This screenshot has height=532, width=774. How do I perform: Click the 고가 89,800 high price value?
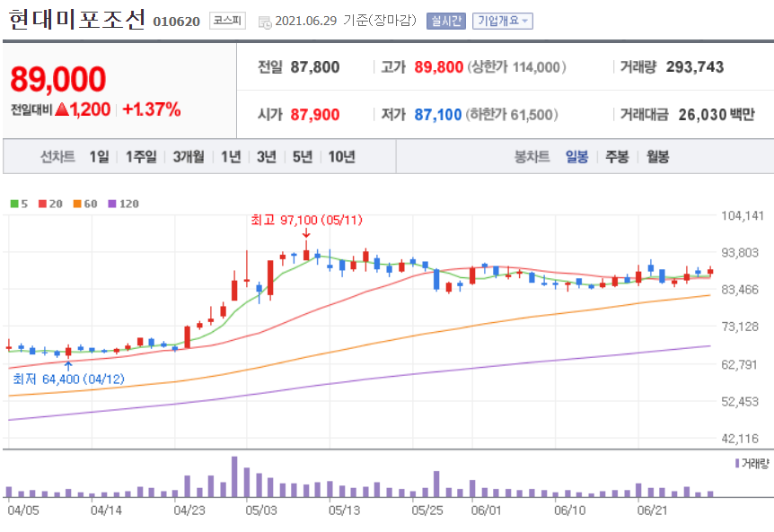pos(439,67)
